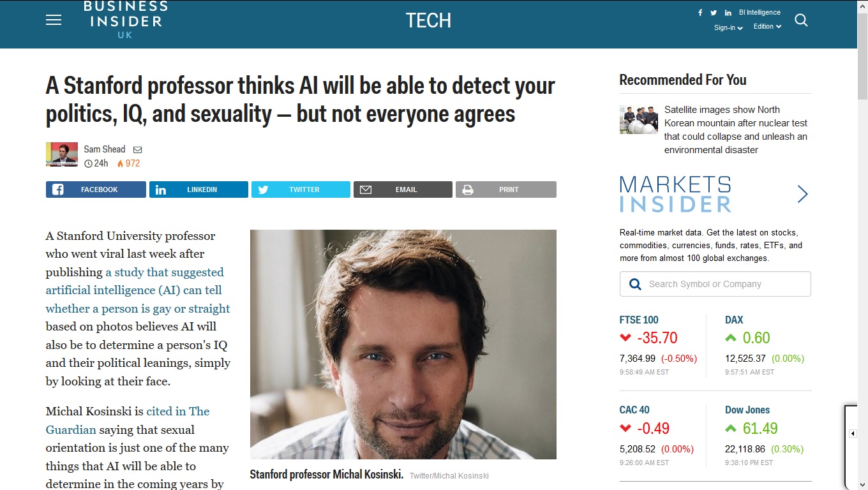
Task: Open the hamburger navigation menu
Action: [x=54, y=20]
